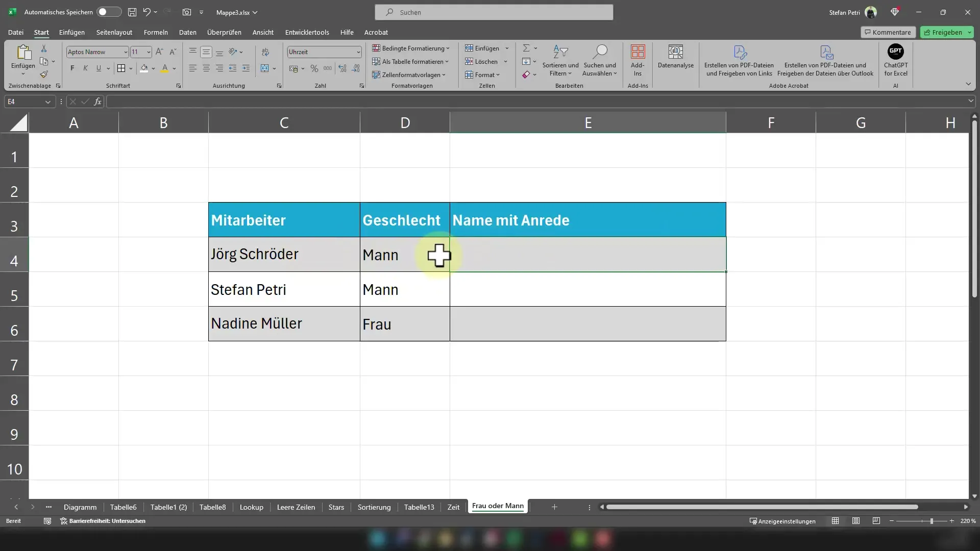Click the Als Tabelle formatieren icon
Viewport: 980px width, 551px height.
[376, 61]
